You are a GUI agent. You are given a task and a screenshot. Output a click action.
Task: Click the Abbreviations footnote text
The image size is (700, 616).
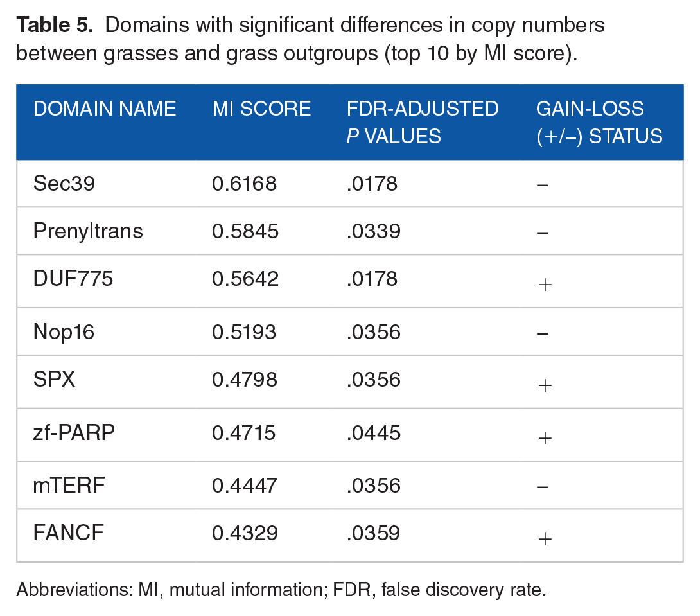click(x=281, y=590)
